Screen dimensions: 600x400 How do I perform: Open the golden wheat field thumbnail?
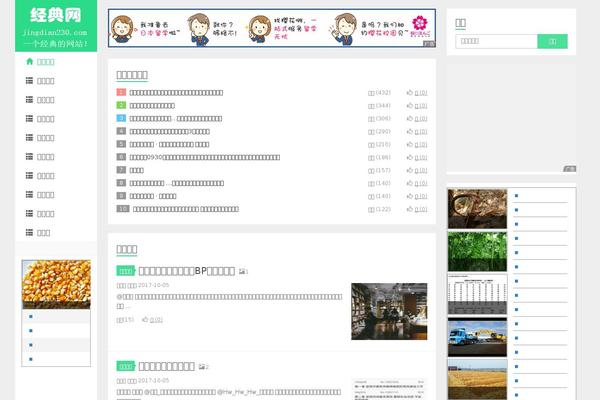477,380
